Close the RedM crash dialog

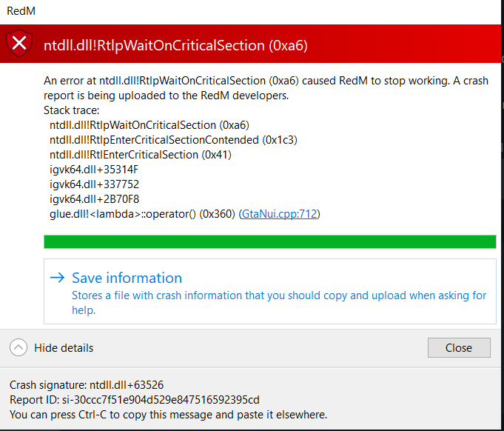point(459,347)
